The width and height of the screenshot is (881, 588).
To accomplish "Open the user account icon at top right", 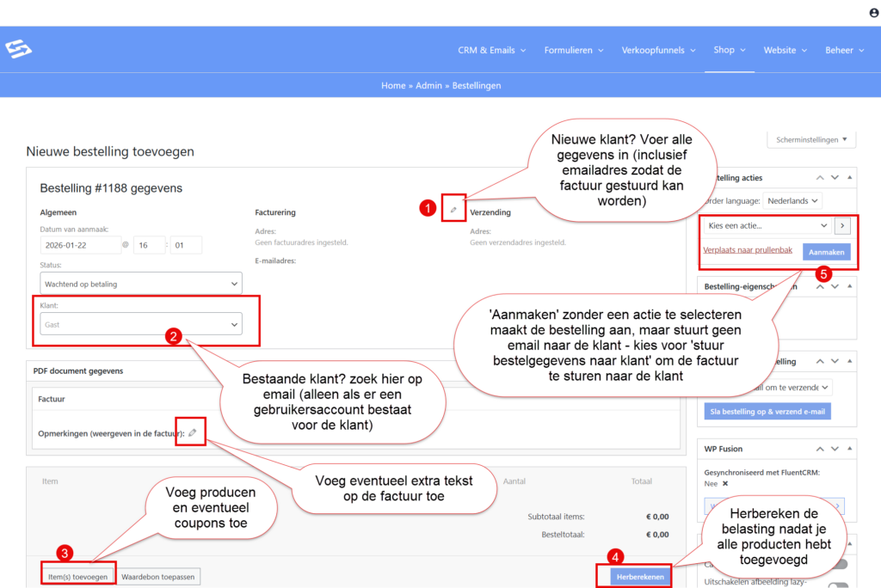I will coord(874,13).
